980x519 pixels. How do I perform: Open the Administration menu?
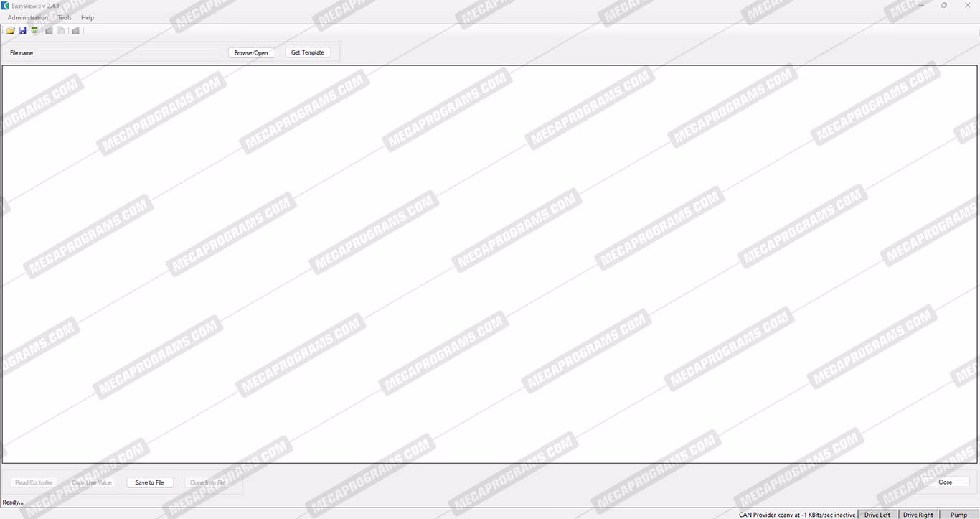(x=28, y=17)
